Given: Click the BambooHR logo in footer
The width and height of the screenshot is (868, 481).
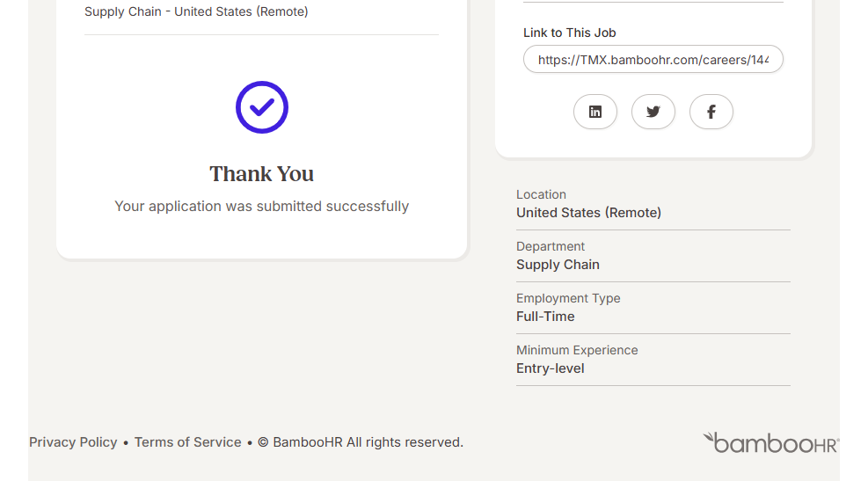Looking at the screenshot, I should tap(770, 443).
